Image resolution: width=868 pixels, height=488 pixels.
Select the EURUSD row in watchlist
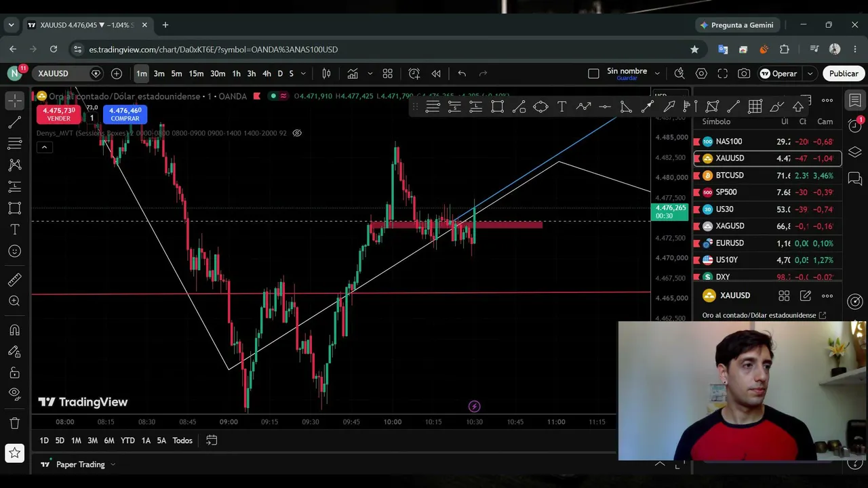768,243
